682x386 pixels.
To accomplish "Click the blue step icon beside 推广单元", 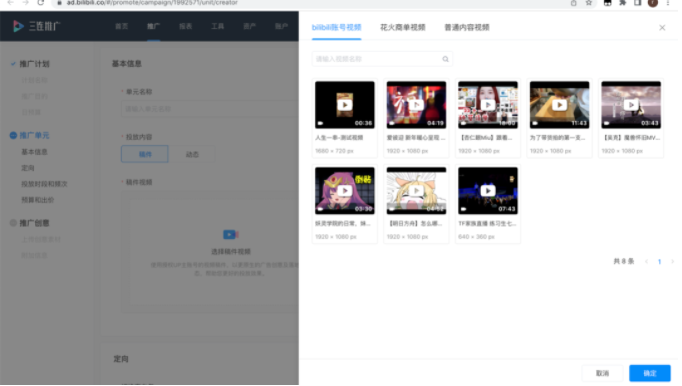I will [13, 135].
